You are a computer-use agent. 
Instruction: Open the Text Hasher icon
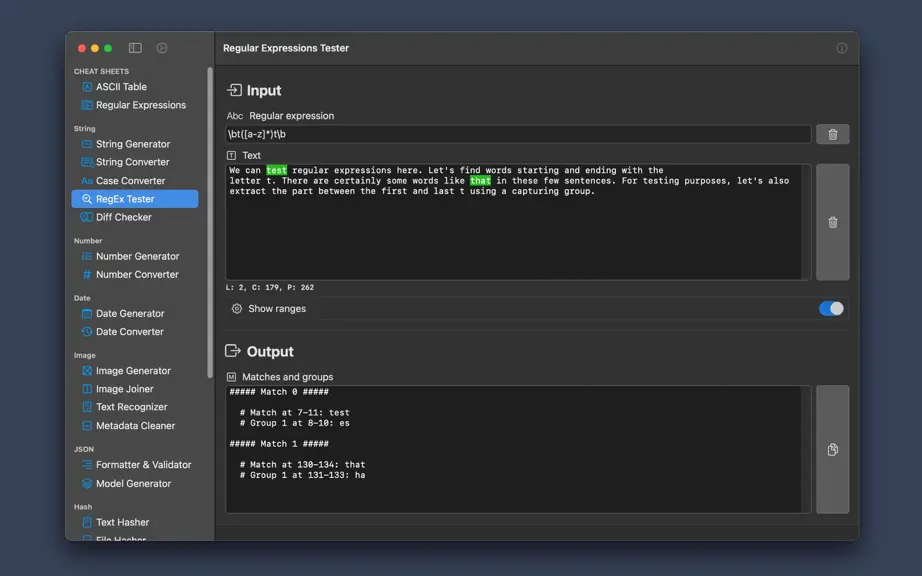tap(86, 523)
